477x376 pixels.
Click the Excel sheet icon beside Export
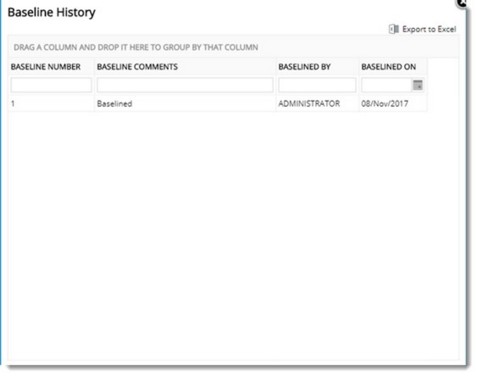[x=394, y=29]
